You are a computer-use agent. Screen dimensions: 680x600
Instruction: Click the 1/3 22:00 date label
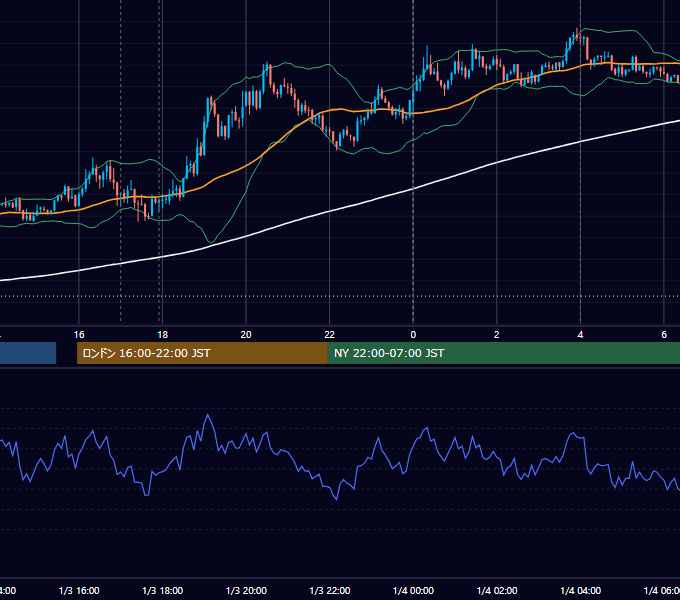(x=330, y=591)
